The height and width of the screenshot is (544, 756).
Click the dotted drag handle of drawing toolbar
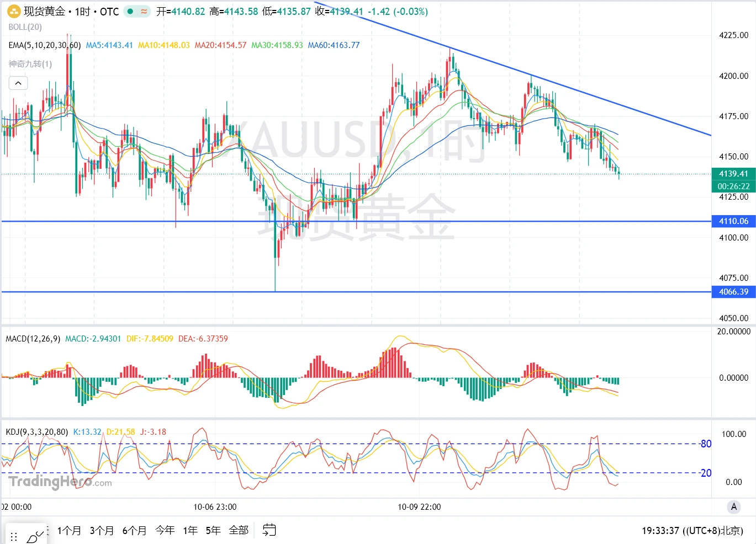pyautogui.click(x=14, y=536)
